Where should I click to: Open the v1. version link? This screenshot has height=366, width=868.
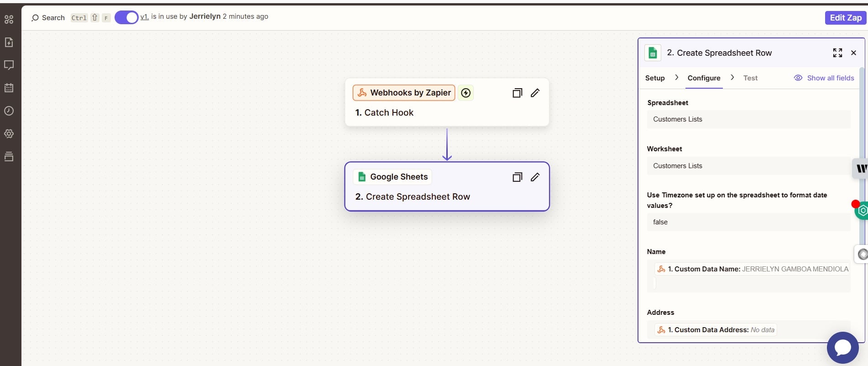tap(144, 16)
